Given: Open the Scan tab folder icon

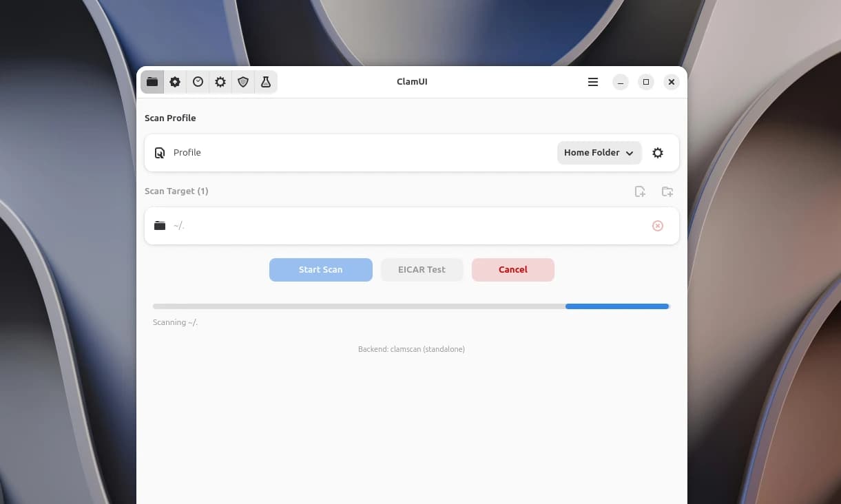Looking at the screenshot, I should tap(152, 82).
